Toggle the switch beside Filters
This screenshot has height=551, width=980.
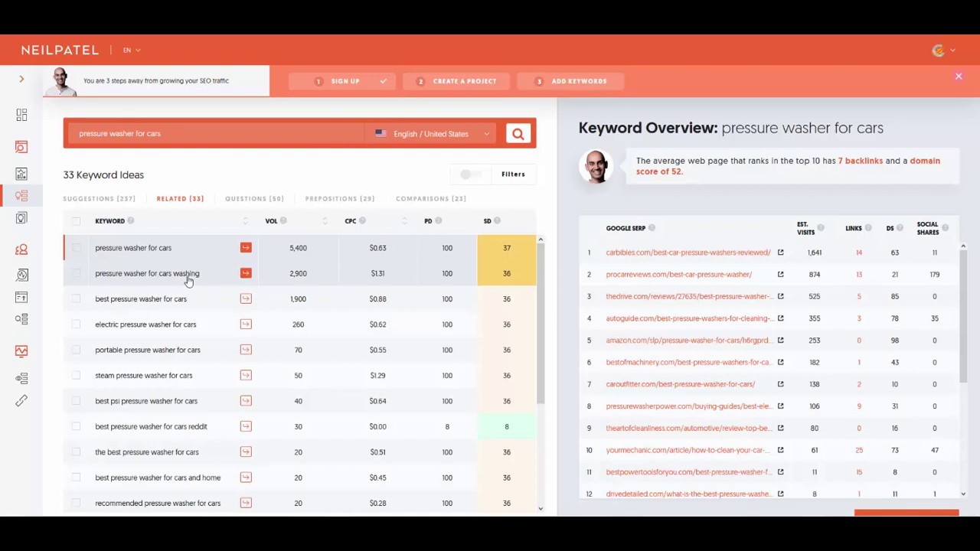click(x=470, y=174)
